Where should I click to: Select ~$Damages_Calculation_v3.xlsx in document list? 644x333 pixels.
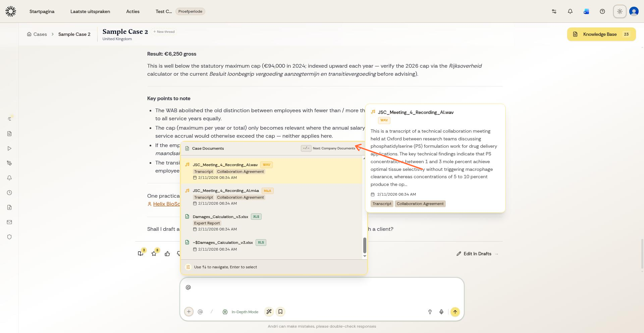coord(272,246)
